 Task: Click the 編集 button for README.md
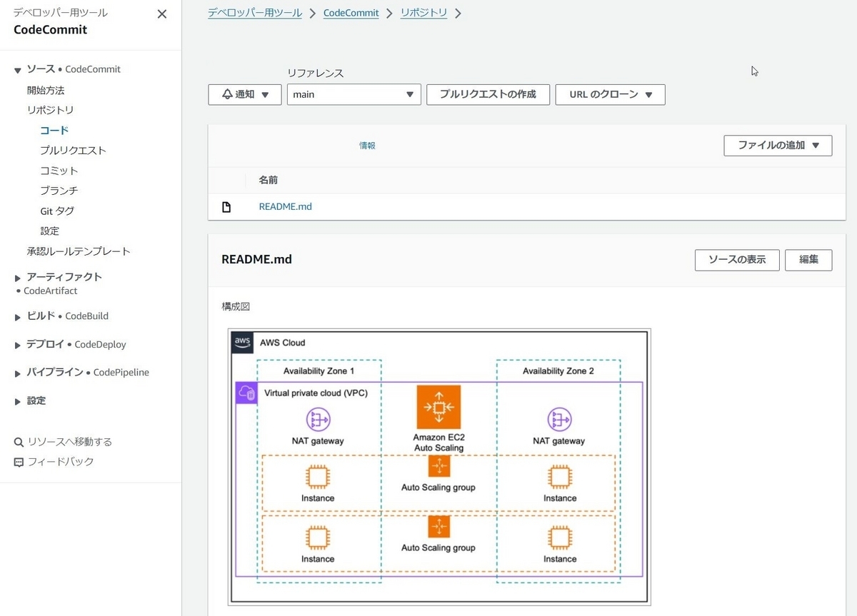tap(808, 260)
